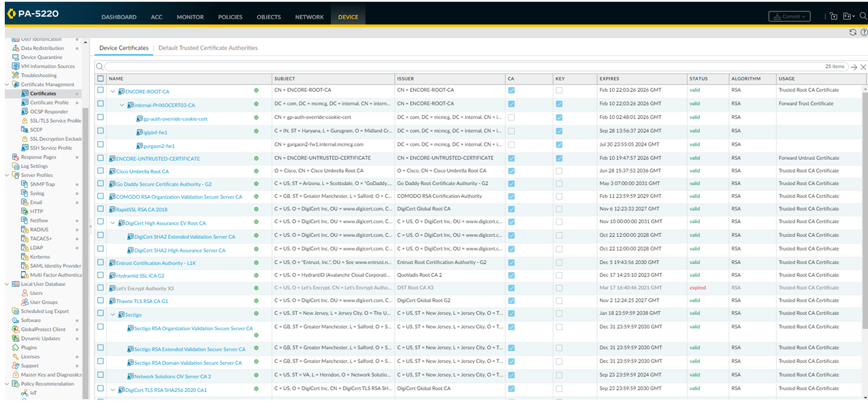This screenshot has width=868, height=403.
Task: Tick the checkbox for Cisco Umbrella Root CA
Action: 101,171
